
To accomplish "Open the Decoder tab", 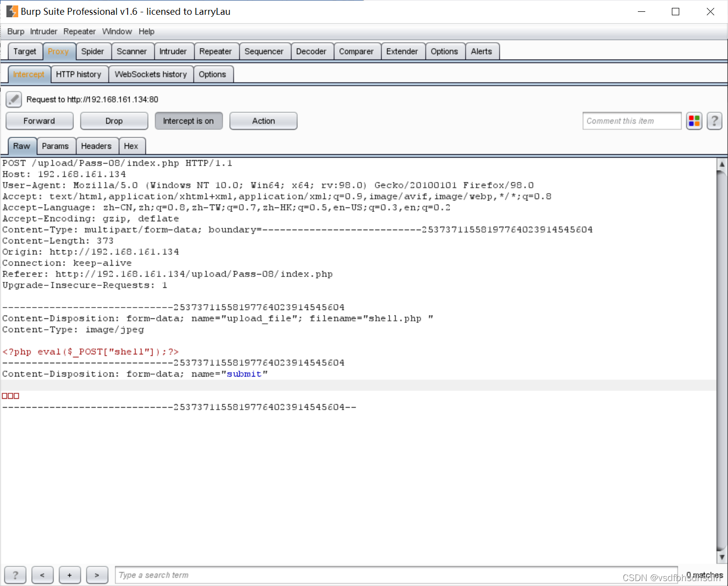I will [311, 51].
